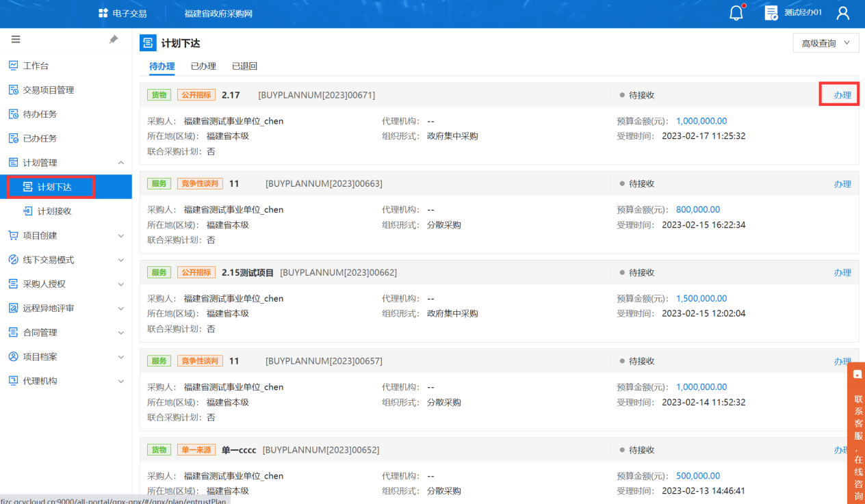Click budget amount 500,000.00

click(x=698, y=476)
